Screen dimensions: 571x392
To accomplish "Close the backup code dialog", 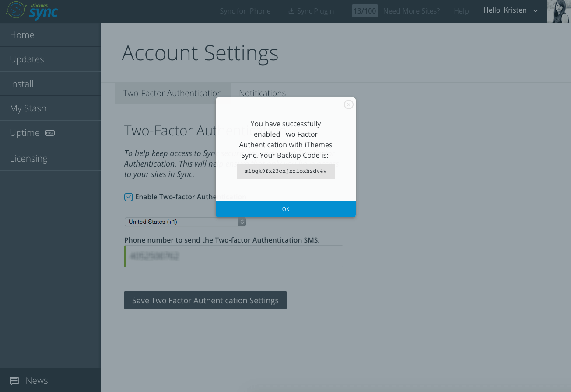I will [349, 104].
